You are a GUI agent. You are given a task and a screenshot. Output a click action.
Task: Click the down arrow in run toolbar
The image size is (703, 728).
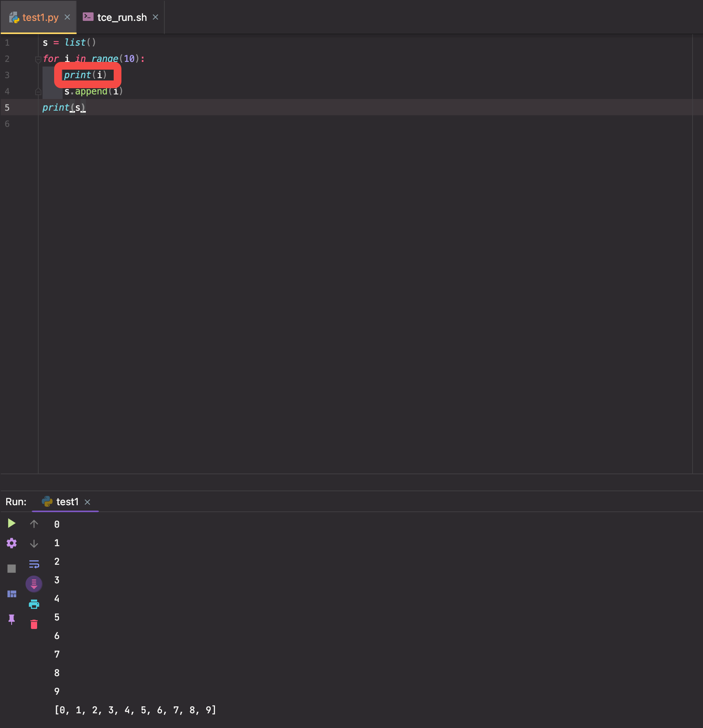point(34,543)
